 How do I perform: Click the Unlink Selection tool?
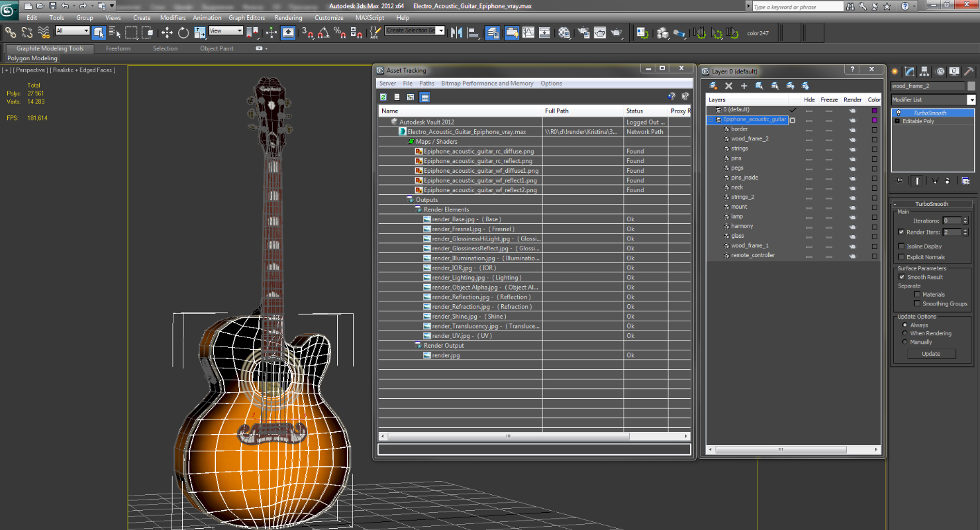coord(27,32)
